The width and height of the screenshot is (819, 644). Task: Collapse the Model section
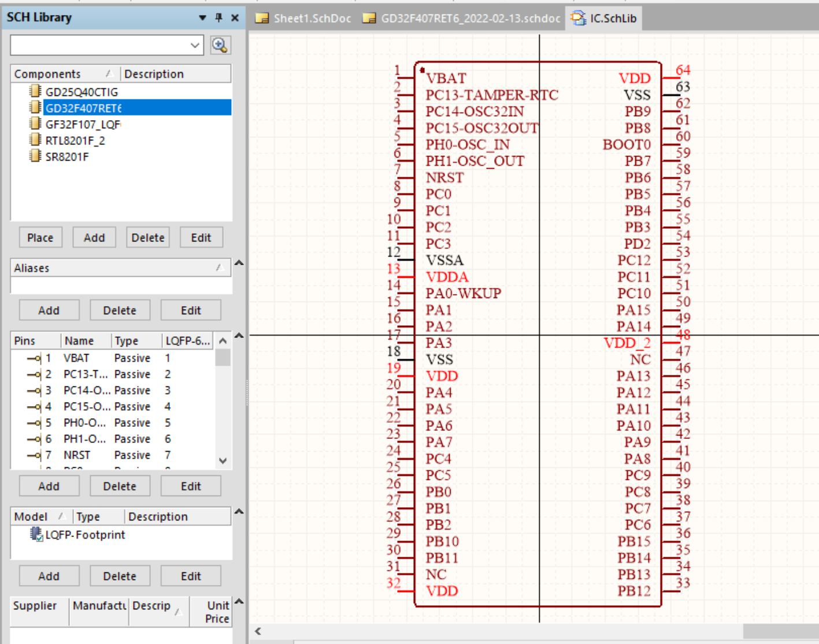(239, 511)
